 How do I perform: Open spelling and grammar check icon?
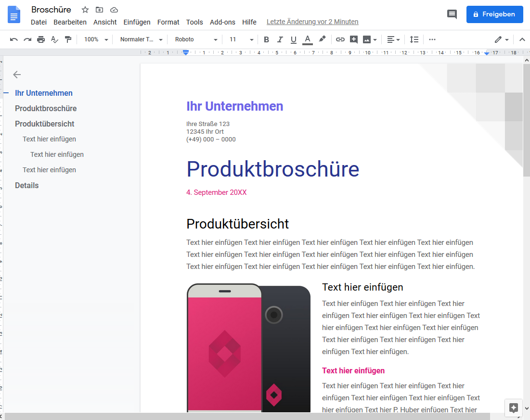[x=54, y=39]
